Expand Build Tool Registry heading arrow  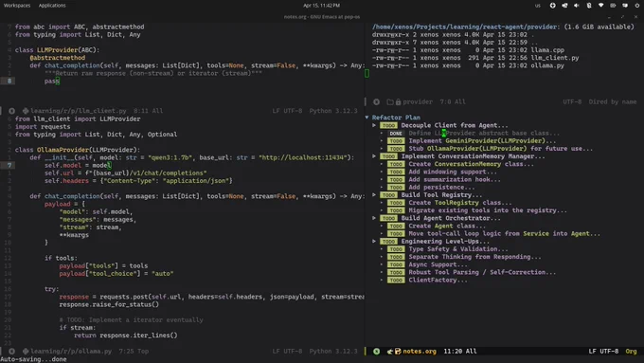coord(374,194)
